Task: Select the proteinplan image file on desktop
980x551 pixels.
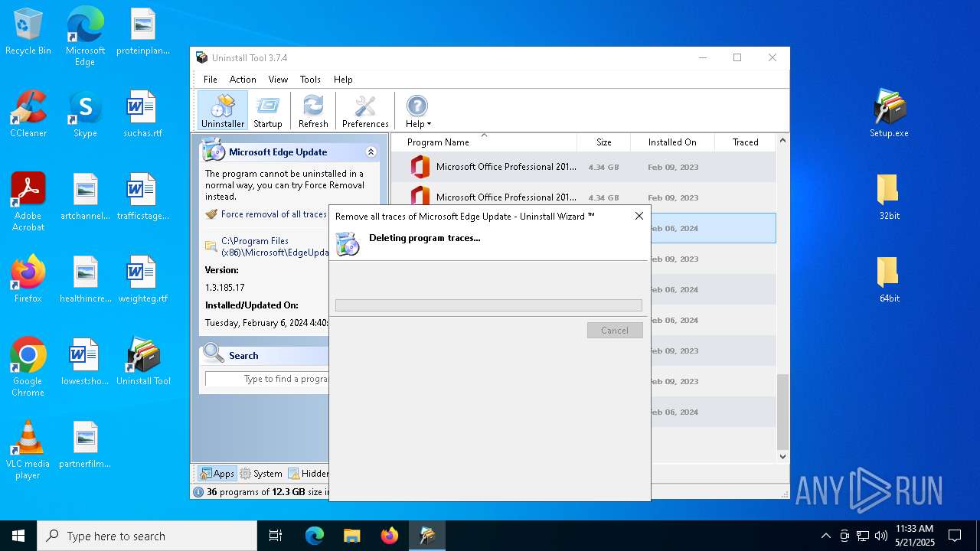Action: [143, 32]
